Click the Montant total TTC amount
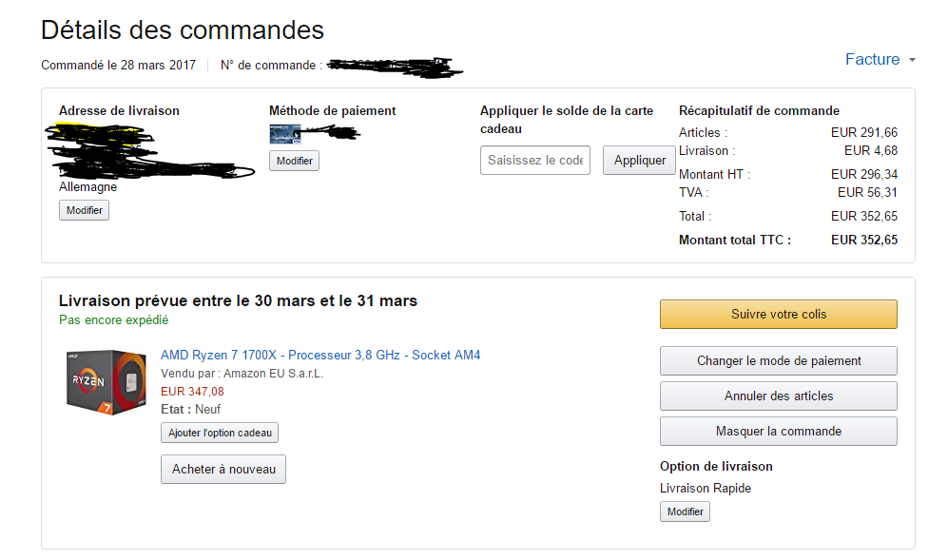 [x=863, y=241]
